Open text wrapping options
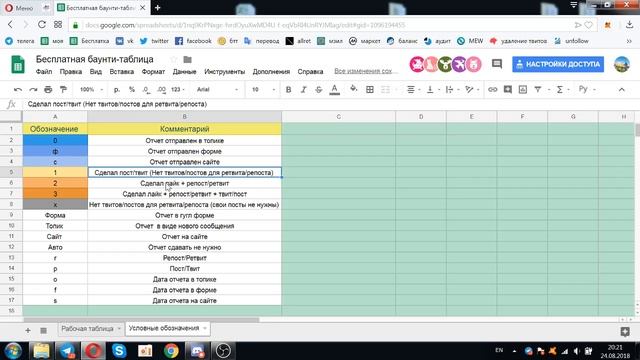 tap(451, 89)
